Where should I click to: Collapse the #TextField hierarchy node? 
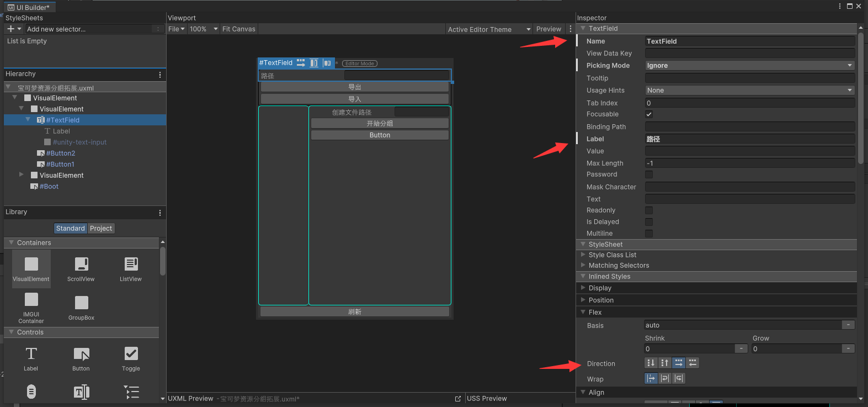[28, 120]
